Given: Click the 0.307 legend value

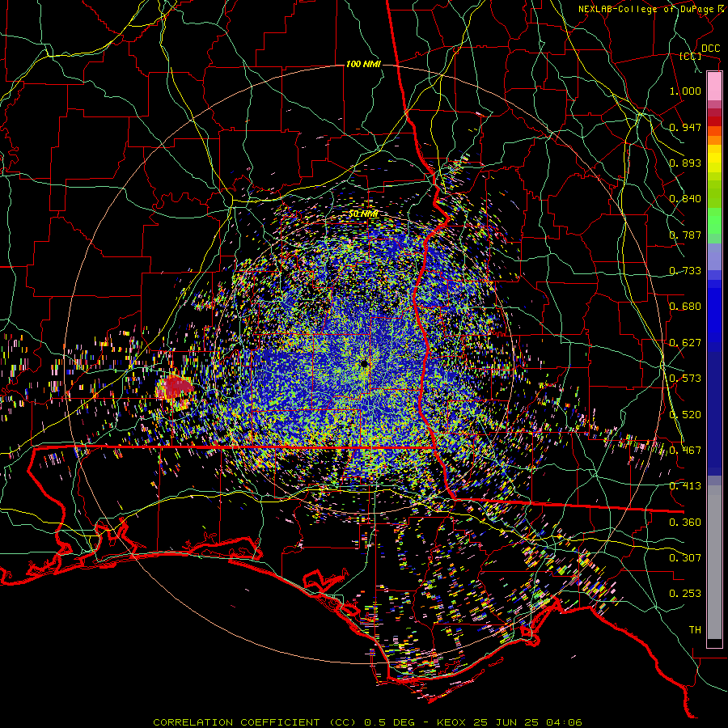Looking at the screenshot, I should (x=685, y=558).
